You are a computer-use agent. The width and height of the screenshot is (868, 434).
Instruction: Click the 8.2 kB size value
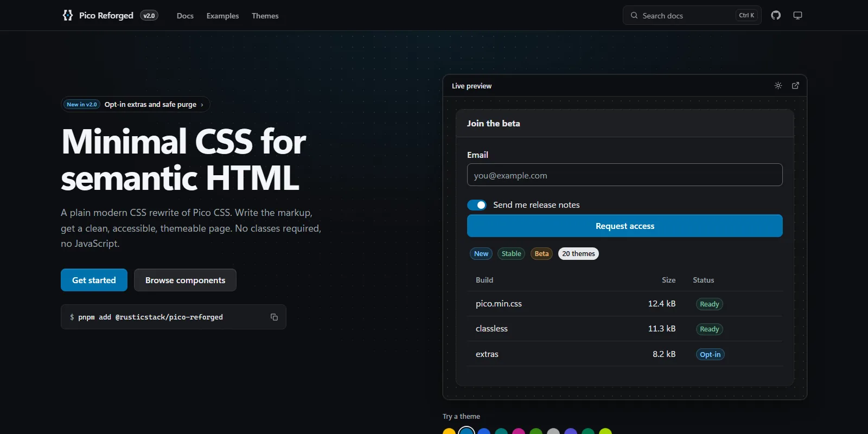tap(664, 354)
